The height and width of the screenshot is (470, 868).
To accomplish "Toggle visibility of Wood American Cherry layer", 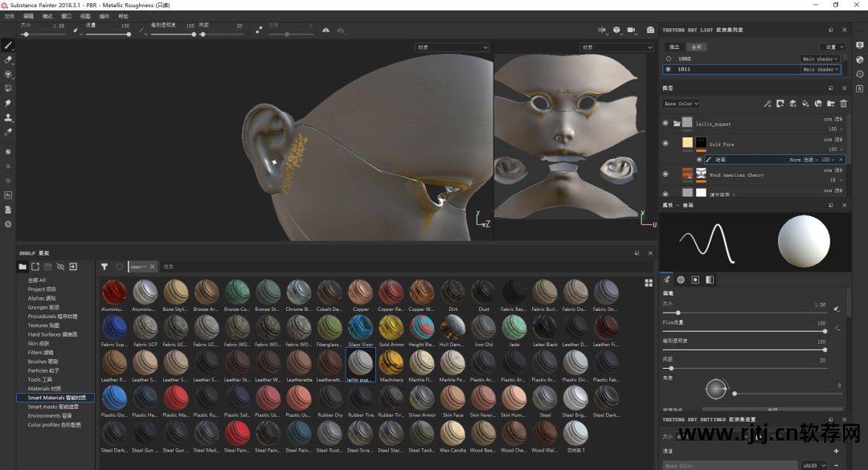I will (665, 174).
